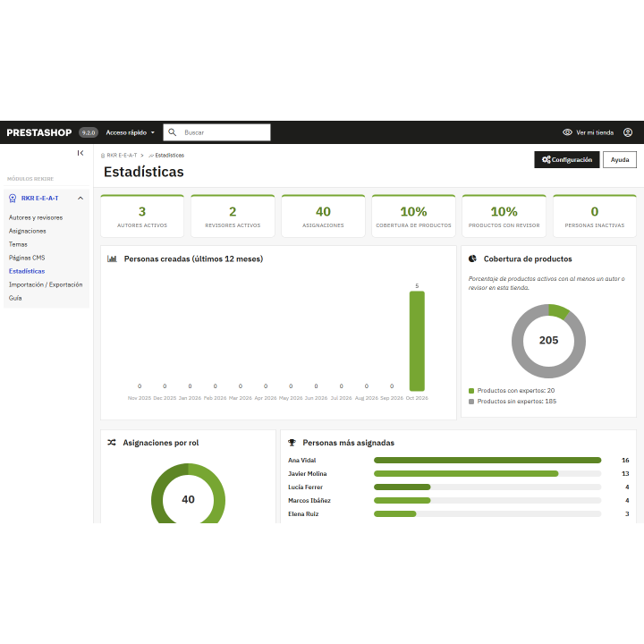Screen dimensions: 644x644
Task: Click Asignaciones por rol donut chart
Action: (188, 493)
